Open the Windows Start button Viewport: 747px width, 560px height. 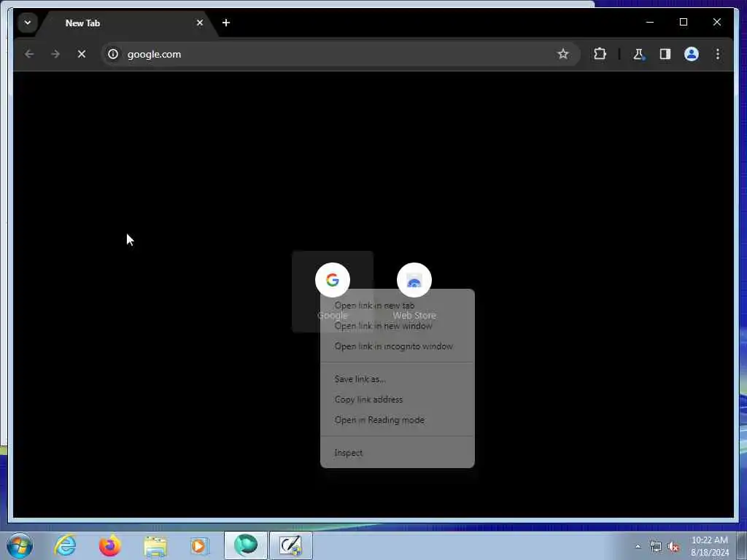point(20,545)
